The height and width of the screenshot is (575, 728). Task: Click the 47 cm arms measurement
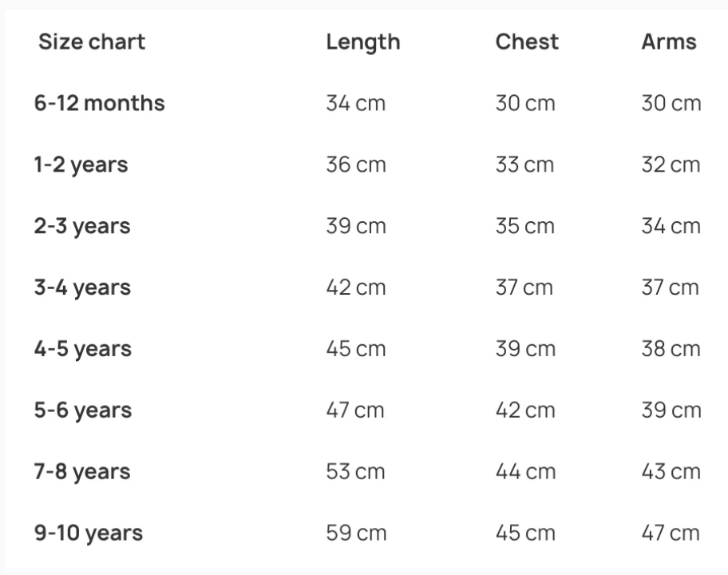pyautogui.click(x=671, y=533)
